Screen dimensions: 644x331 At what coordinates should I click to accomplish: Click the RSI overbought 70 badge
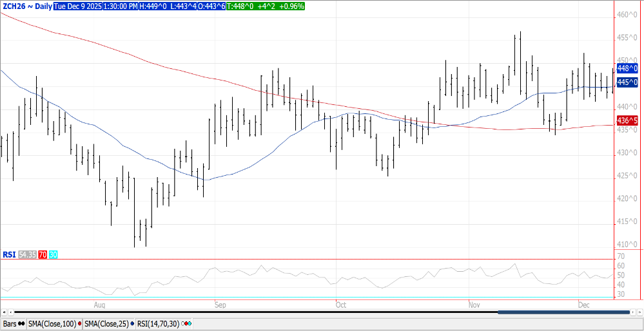pos(43,255)
